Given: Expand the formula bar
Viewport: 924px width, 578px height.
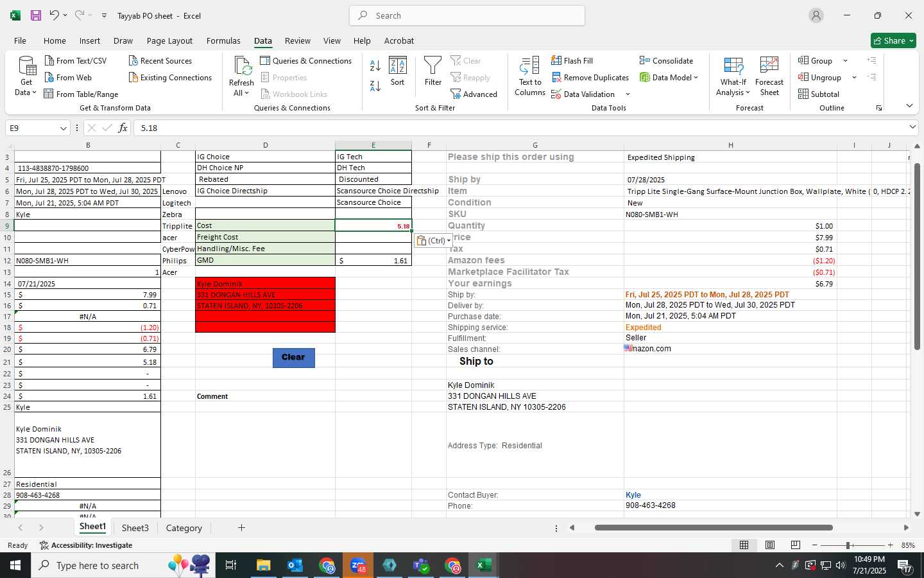Looking at the screenshot, I should tap(912, 127).
